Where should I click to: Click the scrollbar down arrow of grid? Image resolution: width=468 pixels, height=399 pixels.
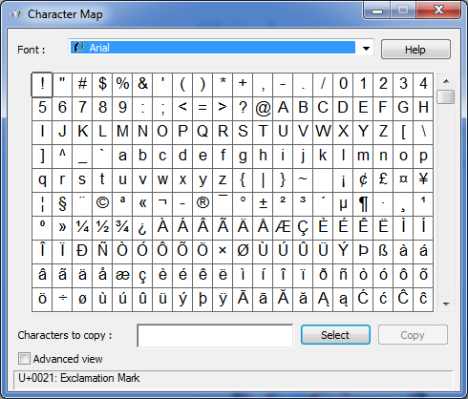click(446, 304)
